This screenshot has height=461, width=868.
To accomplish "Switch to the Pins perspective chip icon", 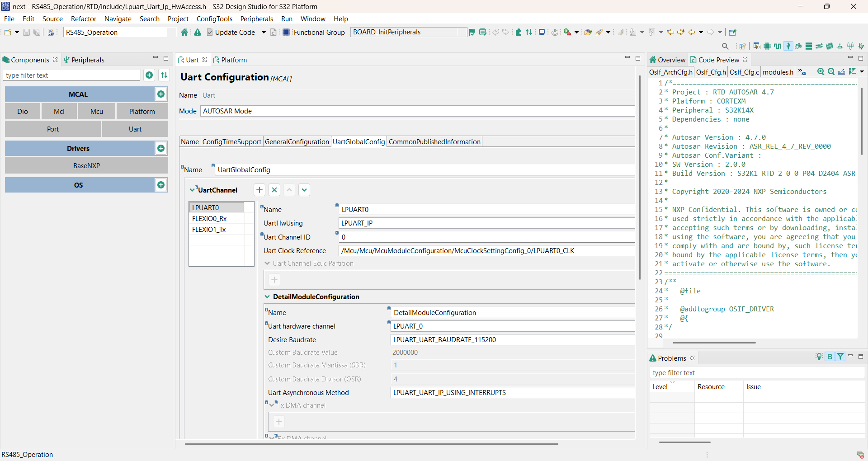I will [x=767, y=46].
